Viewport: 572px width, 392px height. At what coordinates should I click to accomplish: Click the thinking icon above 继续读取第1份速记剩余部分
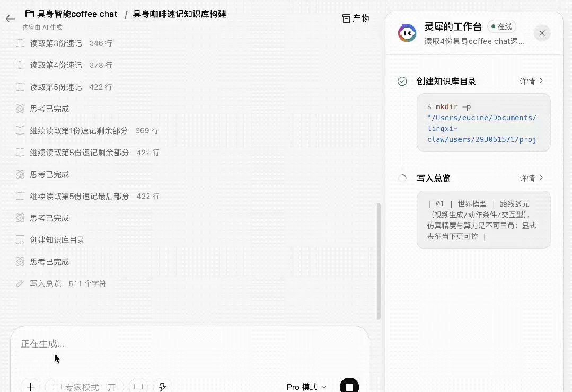(x=20, y=109)
